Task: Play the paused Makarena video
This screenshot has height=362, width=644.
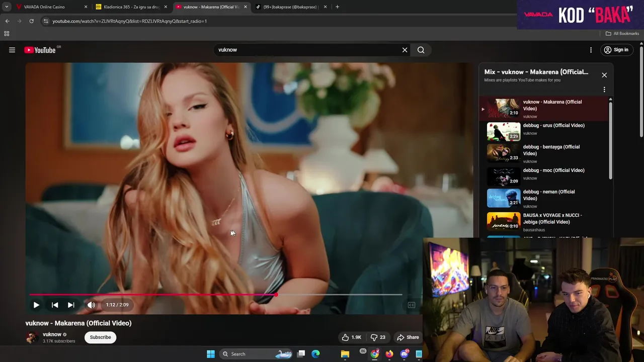Action: 36,305
